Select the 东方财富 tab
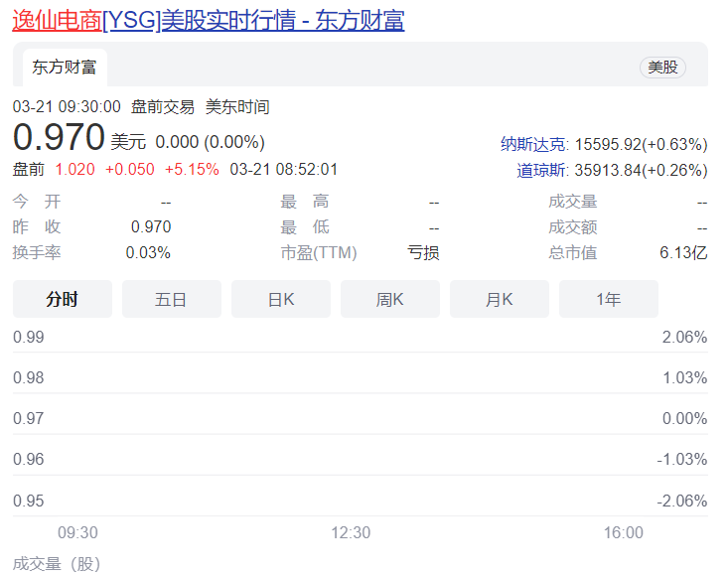The width and height of the screenshot is (728, 576). point(65,68)
